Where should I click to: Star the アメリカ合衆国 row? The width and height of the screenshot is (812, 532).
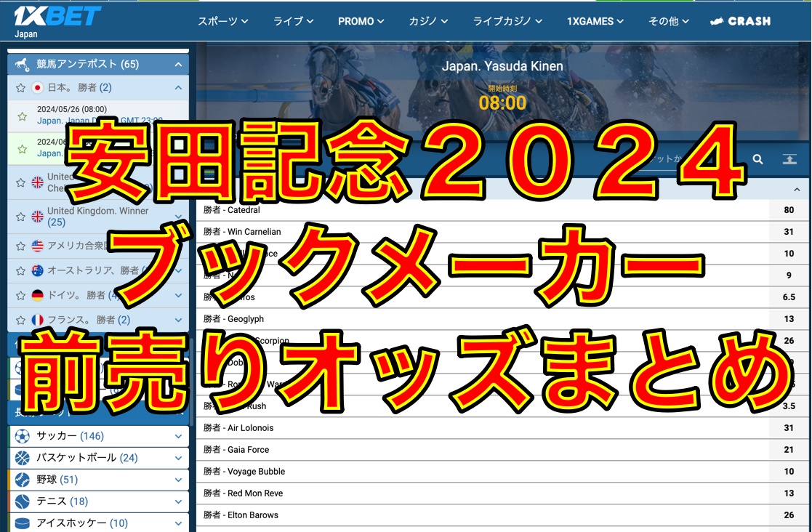pyautogui.click(x=20, y=246)
